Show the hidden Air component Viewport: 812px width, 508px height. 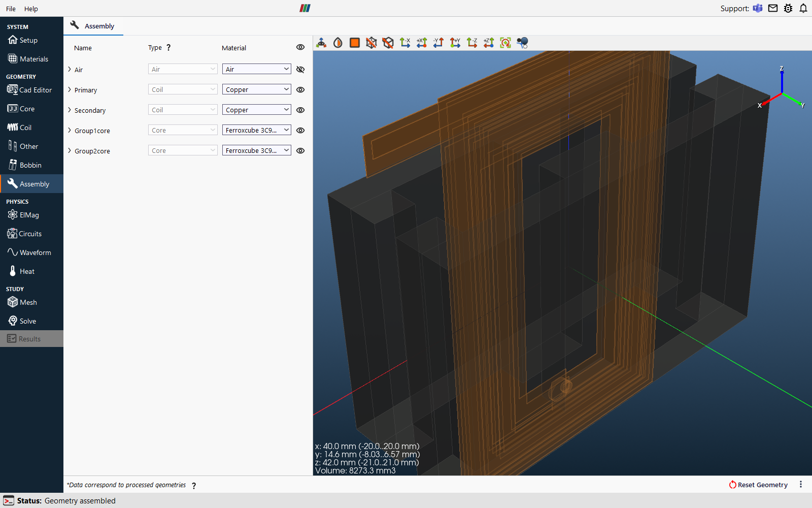(x=300, y=70)
